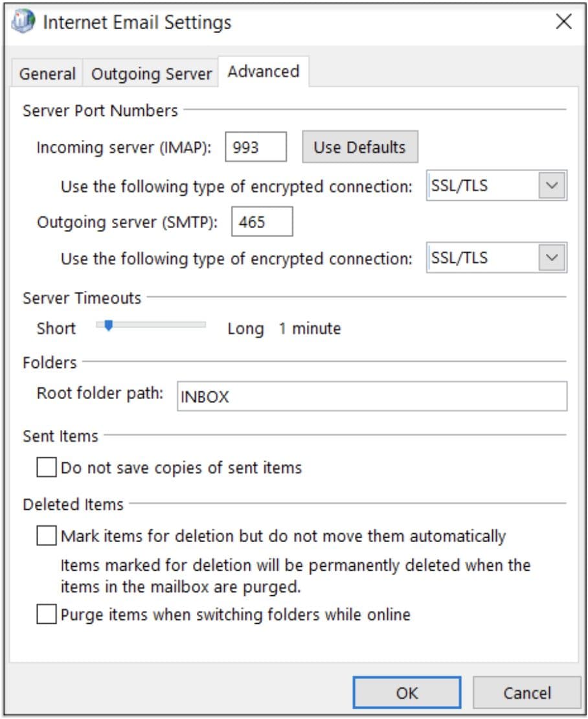Click the Use Defaults button
The height and width of the screenshot is (719, 588).
(359, 147)
